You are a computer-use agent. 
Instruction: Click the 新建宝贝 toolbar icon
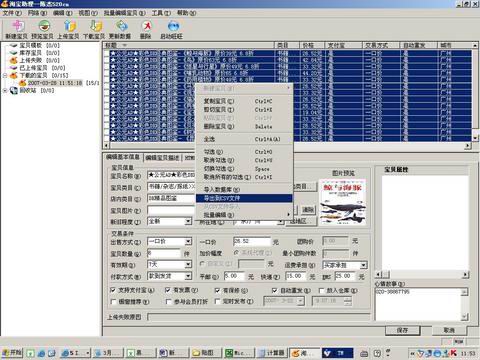coord(17,29)
